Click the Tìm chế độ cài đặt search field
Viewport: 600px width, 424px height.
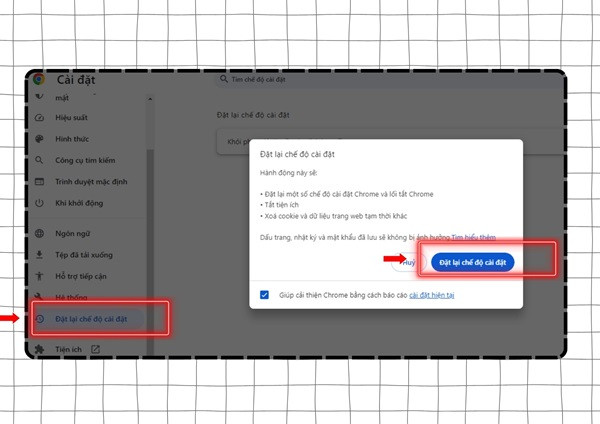click(x=388, y=80)
